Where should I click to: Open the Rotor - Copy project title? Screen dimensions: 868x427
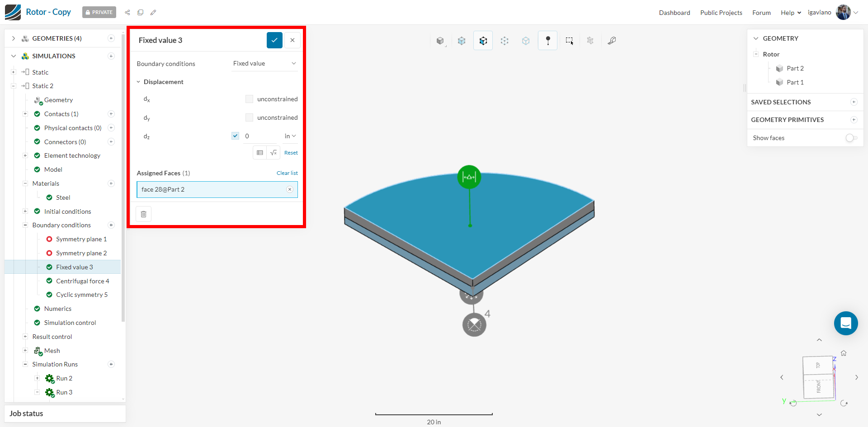click(48, 12)
